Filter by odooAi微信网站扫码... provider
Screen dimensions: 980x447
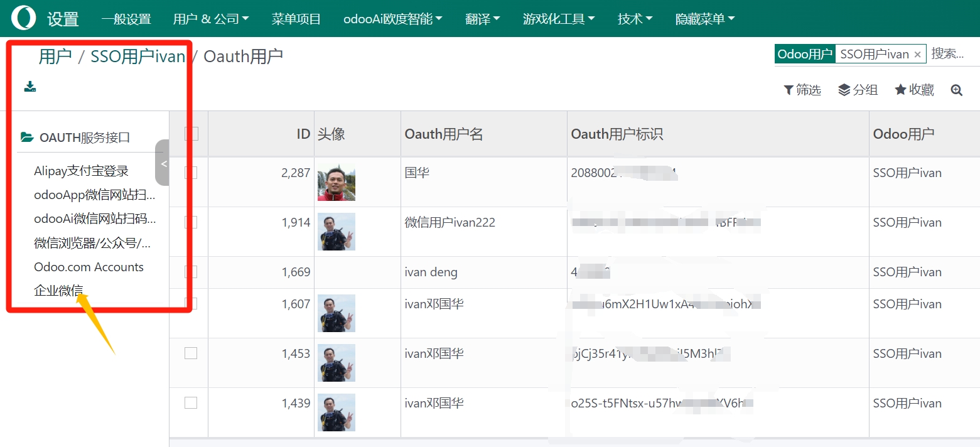coord(95,218)
